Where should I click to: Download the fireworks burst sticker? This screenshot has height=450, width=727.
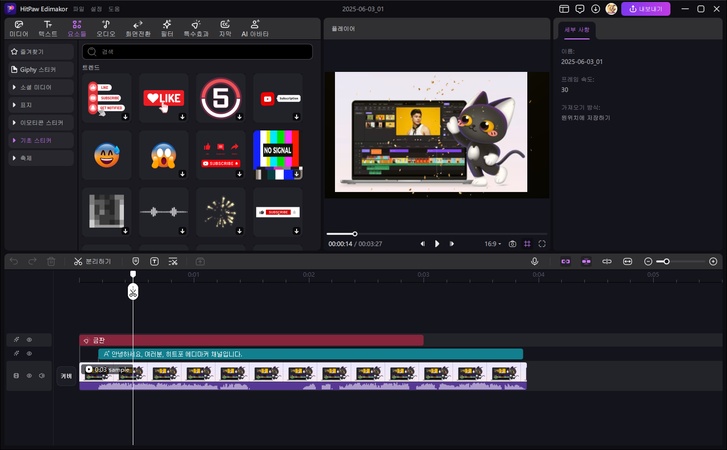[239, 231]
